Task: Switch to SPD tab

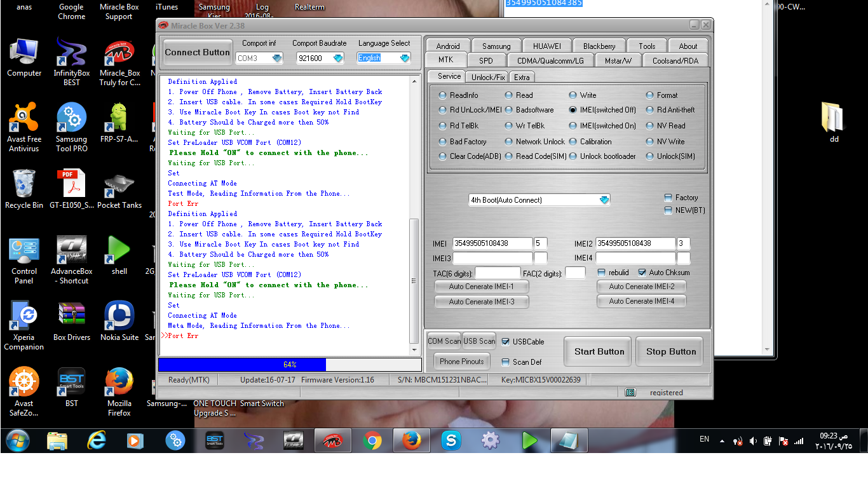Action: point(486,61)
